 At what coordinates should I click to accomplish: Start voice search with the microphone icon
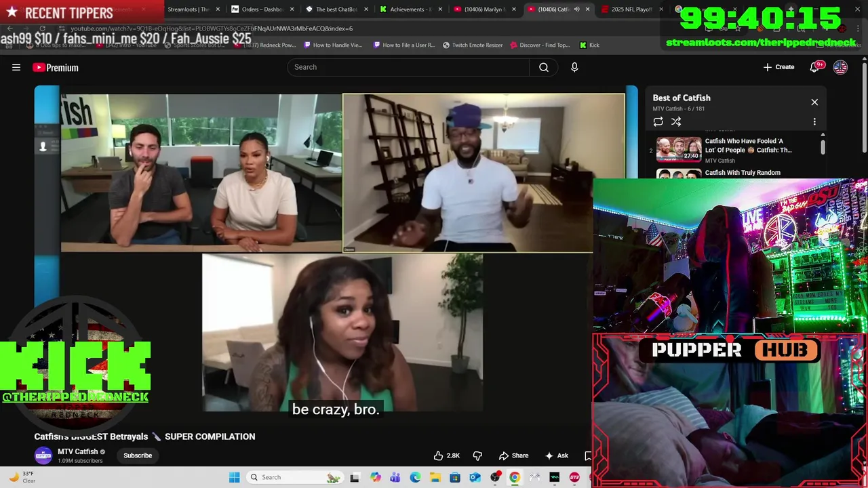coord(574,67)
